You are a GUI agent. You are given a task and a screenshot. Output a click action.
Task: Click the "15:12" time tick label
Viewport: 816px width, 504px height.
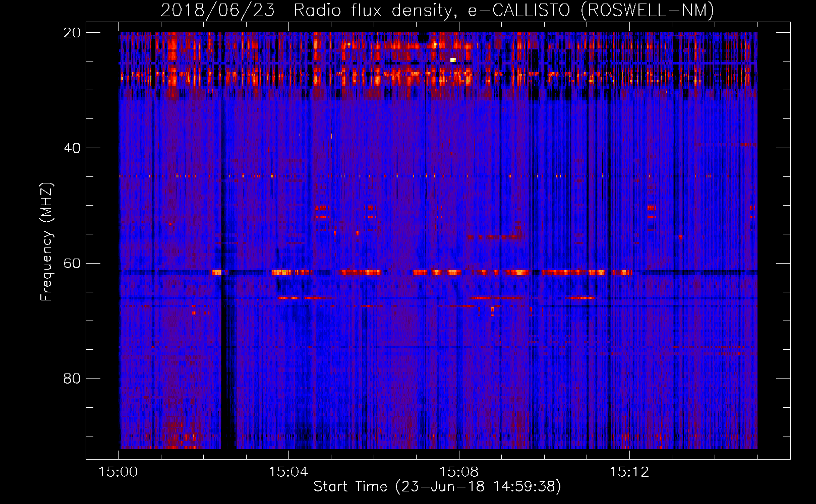(629, 472)
